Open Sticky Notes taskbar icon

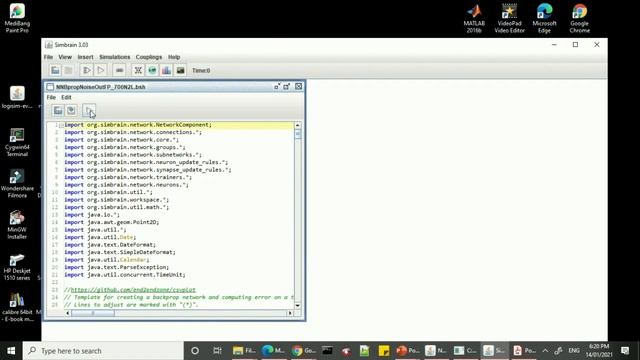[384, 351]
